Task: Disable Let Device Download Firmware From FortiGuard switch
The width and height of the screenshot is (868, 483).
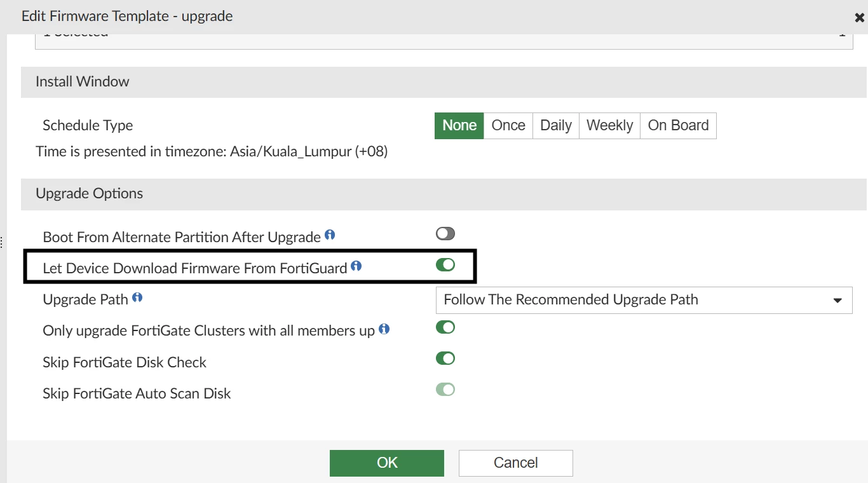Action: [x=445, y=265]
